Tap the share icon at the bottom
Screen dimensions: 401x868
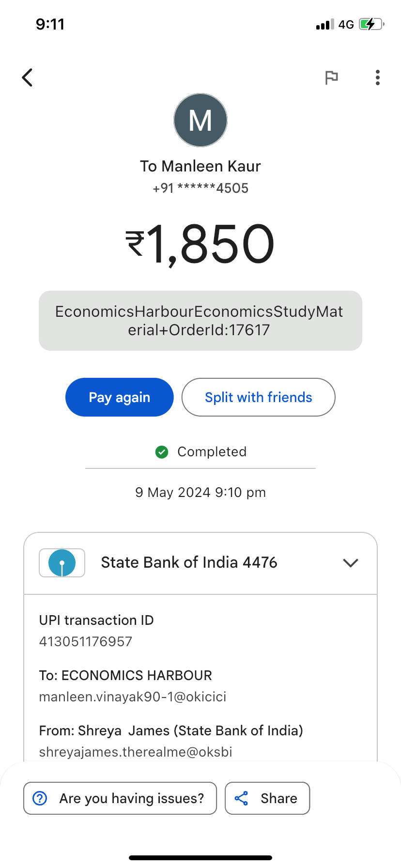pos(241,798)
